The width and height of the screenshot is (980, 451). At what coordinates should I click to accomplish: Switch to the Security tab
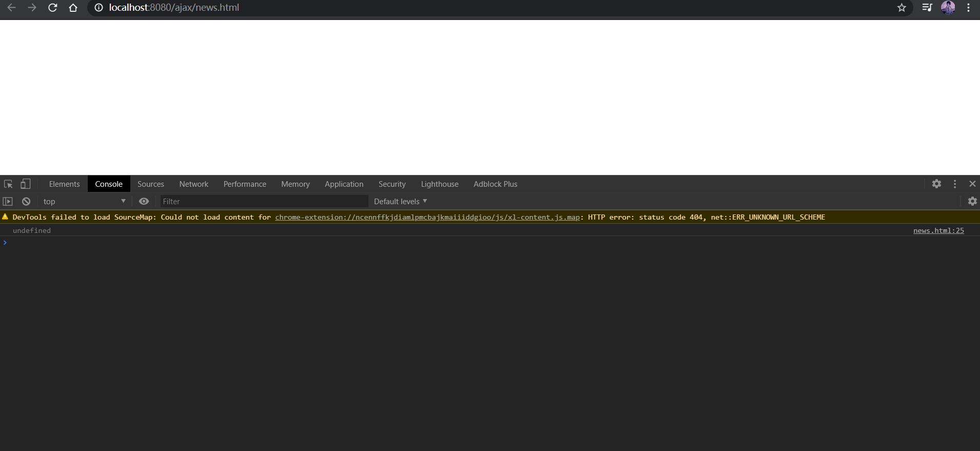point(392,184)
